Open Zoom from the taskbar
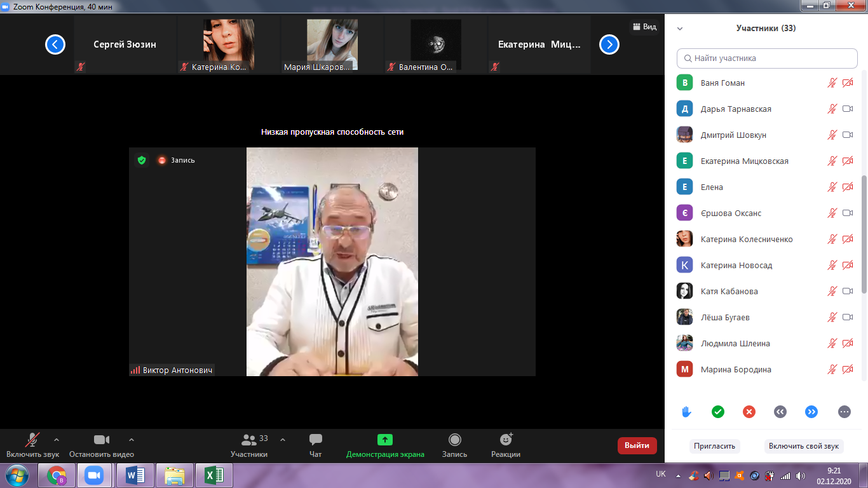Image resolution: width=868 pixels, height=488 pixels. pyautogui.click(x=95, y=475)
